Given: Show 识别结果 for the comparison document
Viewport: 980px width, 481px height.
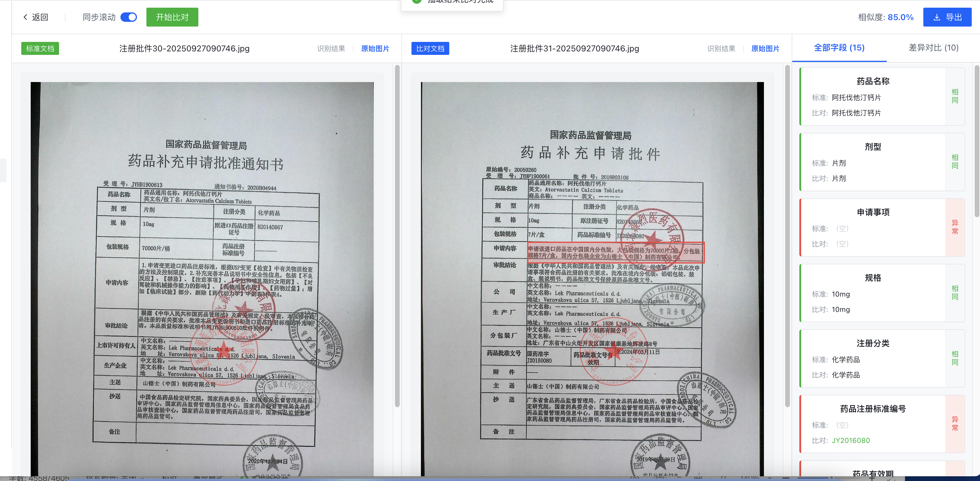Looking at the screenshot, I should click(721, 49).
